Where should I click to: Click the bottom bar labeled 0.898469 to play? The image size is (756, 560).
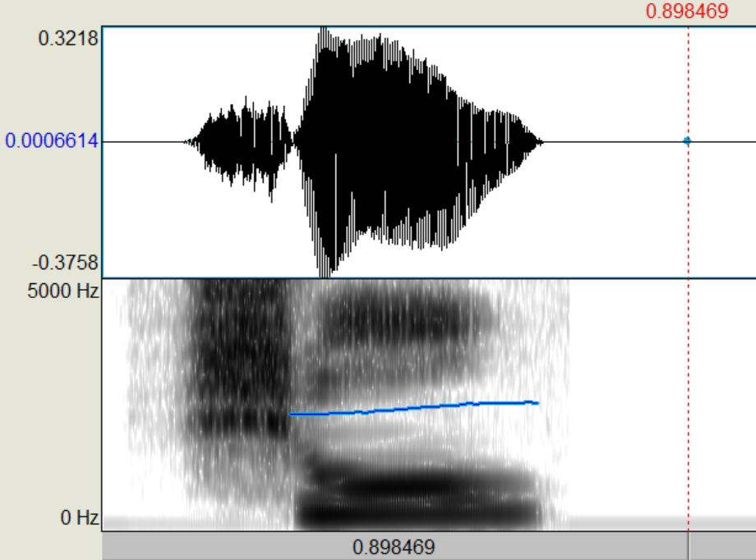[x=394, y=547]
